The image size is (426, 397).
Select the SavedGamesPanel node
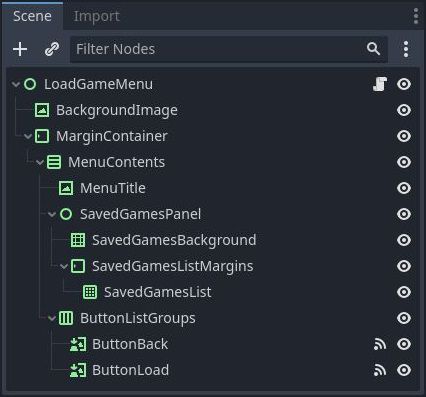[140, 214]
